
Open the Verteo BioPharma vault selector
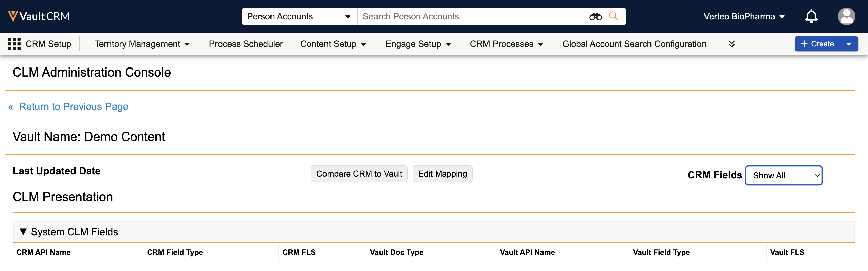click(744, 17)
